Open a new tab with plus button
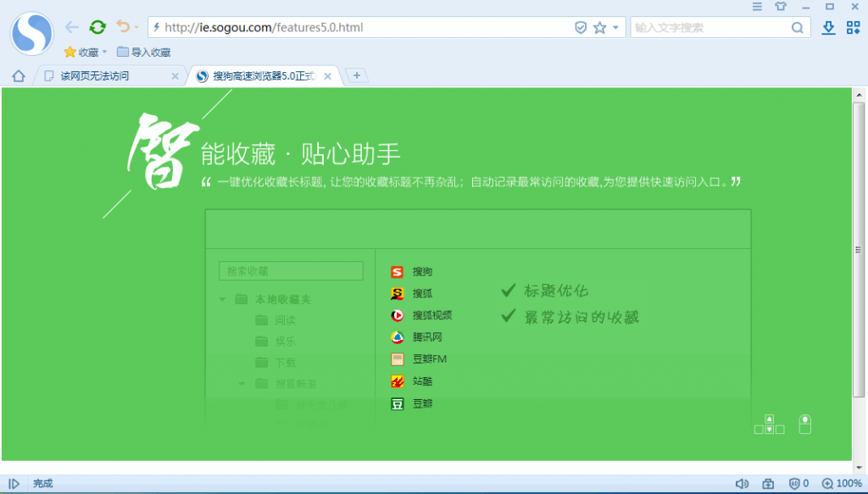 357,76
